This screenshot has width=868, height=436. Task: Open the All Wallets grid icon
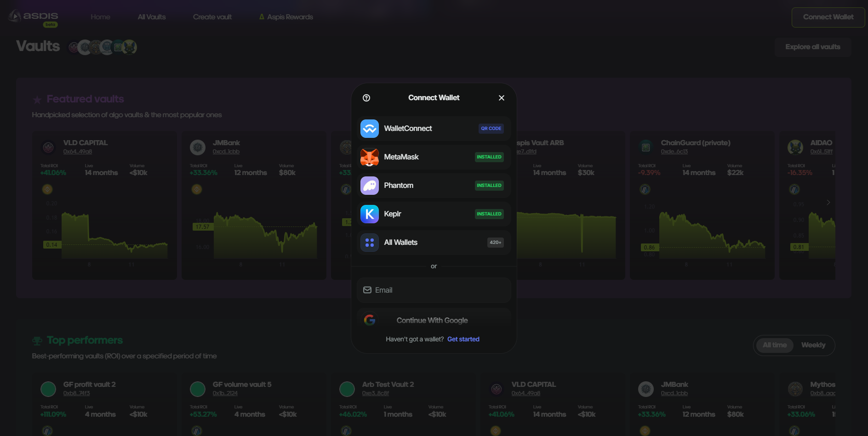(369, 243)
